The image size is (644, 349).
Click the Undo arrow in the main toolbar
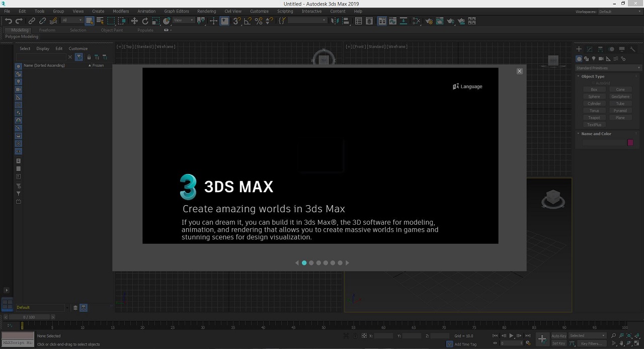[x=8, y=21]
